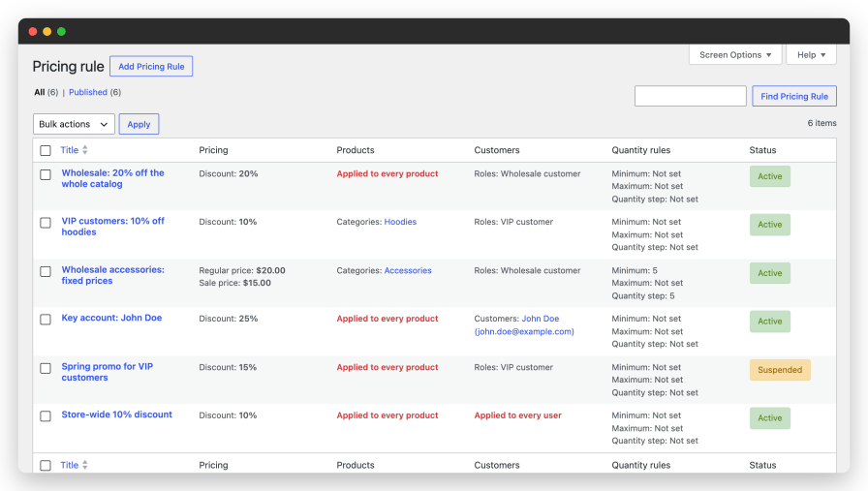
Task: Click the sort arrows beside the top Title header
Action: (x=84, y=150)
